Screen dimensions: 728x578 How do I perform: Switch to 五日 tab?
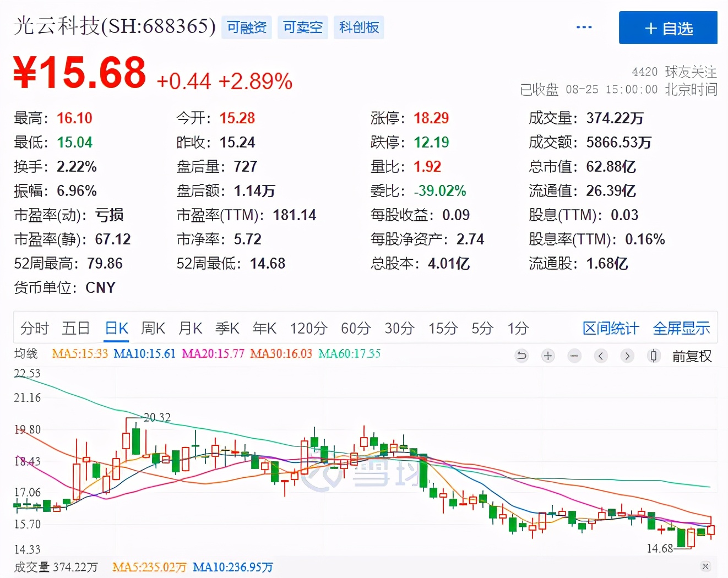76,329
